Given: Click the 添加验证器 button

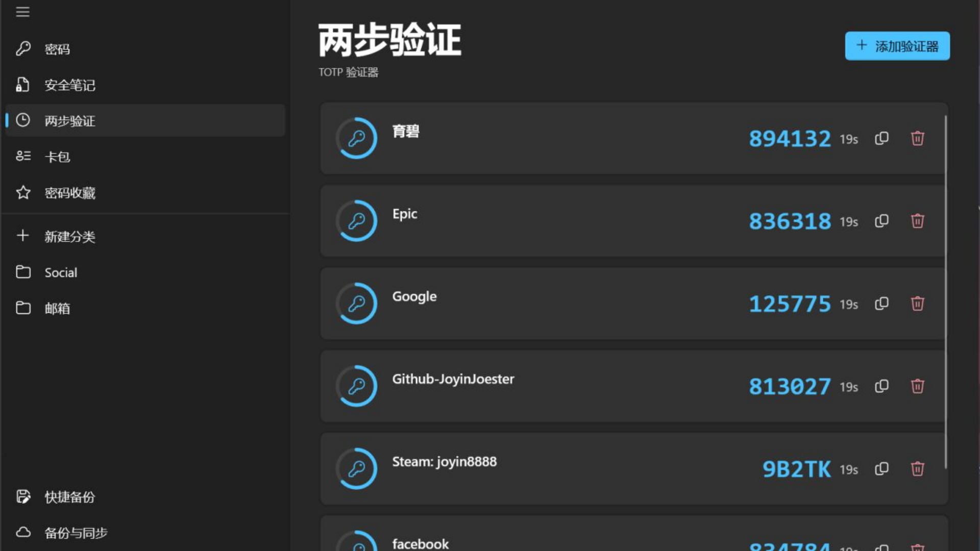Looking at the screenshot, I should [897, 46].
